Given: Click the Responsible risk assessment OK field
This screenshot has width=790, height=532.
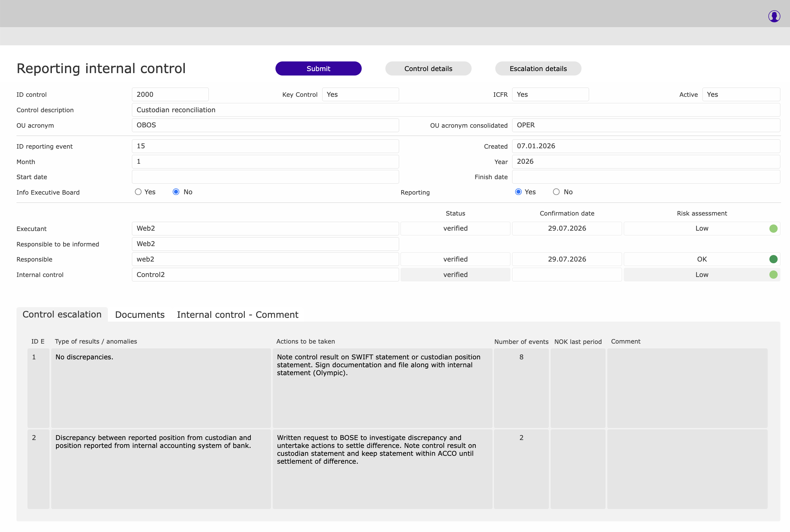Looking at the screenshot, I should click(x=702, y=259).
